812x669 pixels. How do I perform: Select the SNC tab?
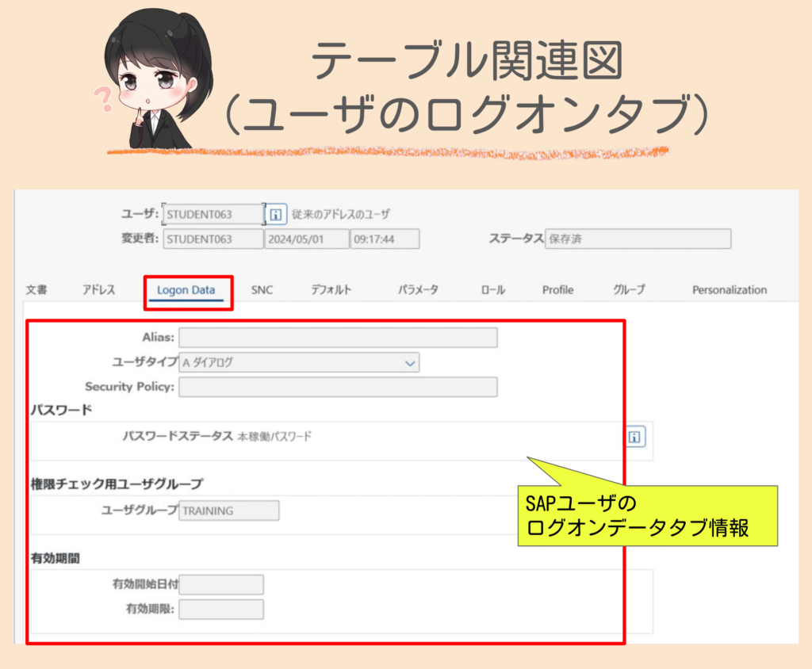coord(262,290)
